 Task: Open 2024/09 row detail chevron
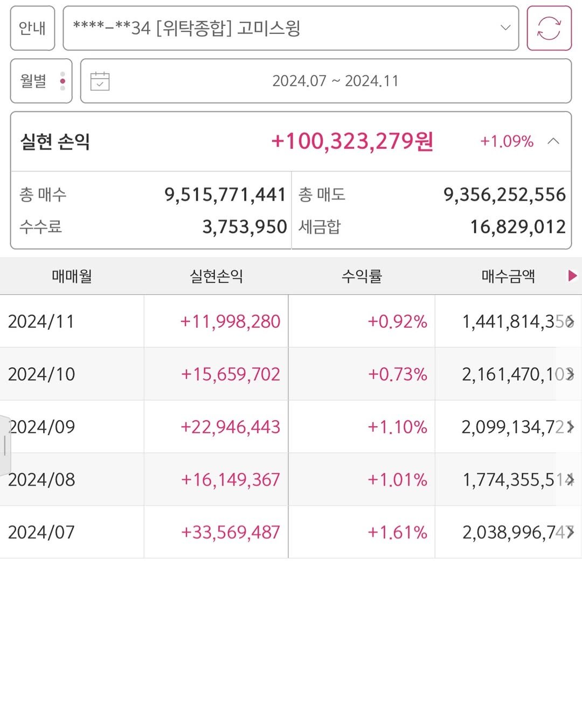click(570, 427)
